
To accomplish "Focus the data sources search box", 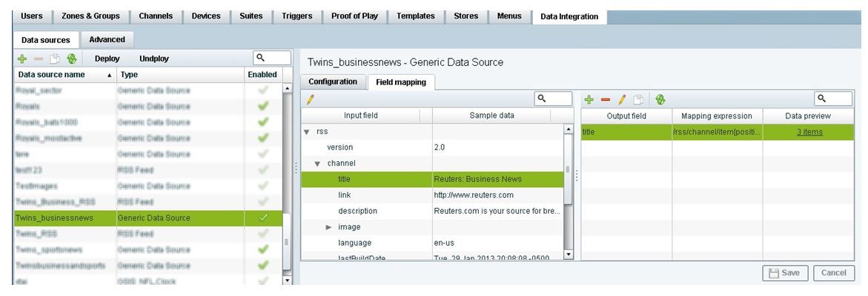I will point(272,58).
